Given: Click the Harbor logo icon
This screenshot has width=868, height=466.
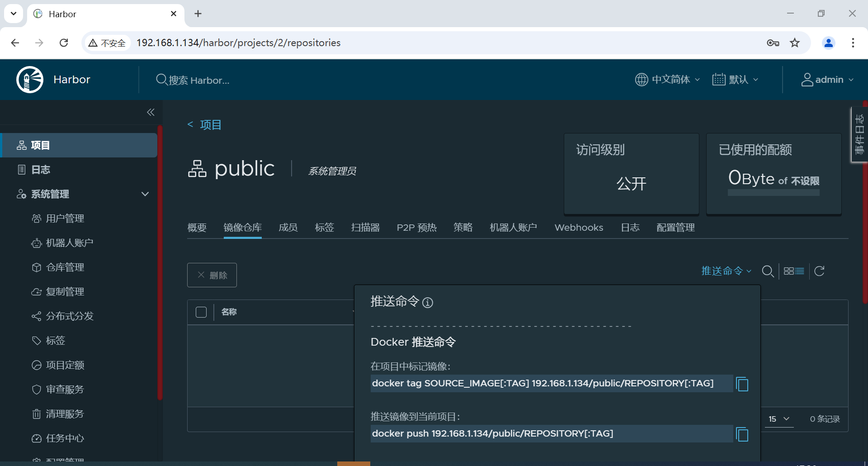Looking at the screenshot, I should pyautogui.click(x=30, y=80).
